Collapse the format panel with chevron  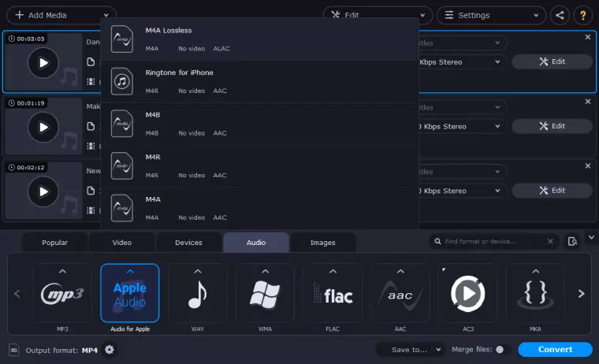591,238
